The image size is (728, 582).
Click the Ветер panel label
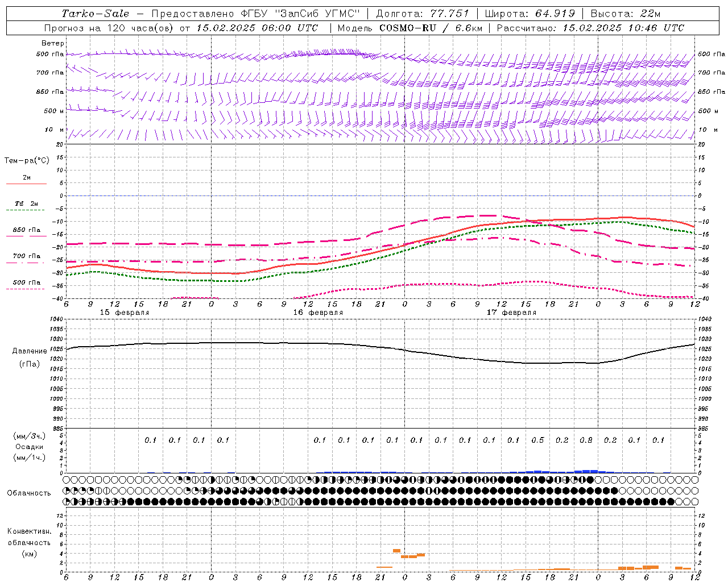tap(53, 43)
